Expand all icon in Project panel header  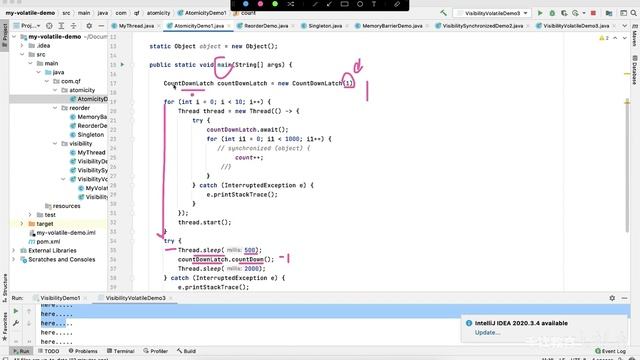pyautogui.click(x=61, y=26)
